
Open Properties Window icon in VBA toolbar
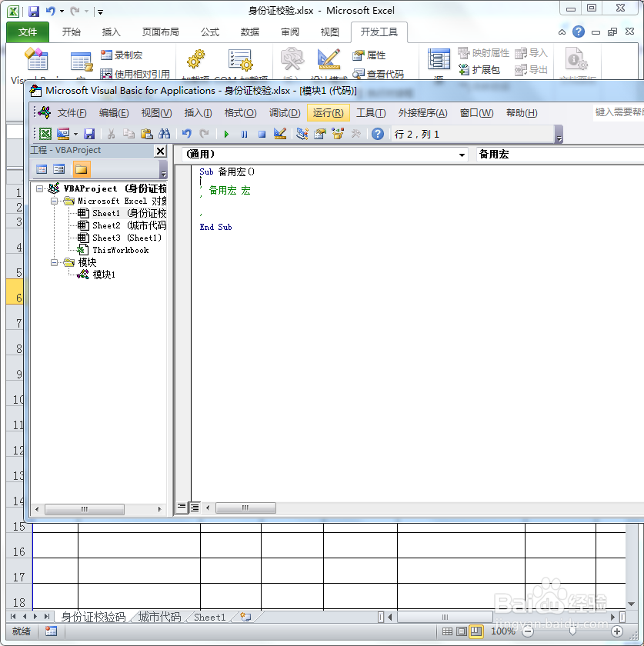pos(320,134)
